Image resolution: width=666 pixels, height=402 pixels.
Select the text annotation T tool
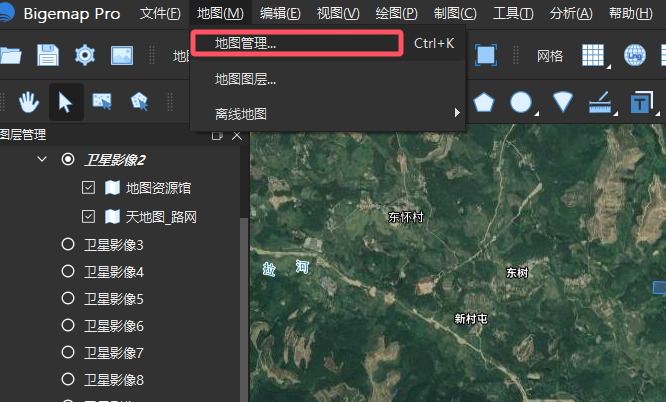(641, 102)
